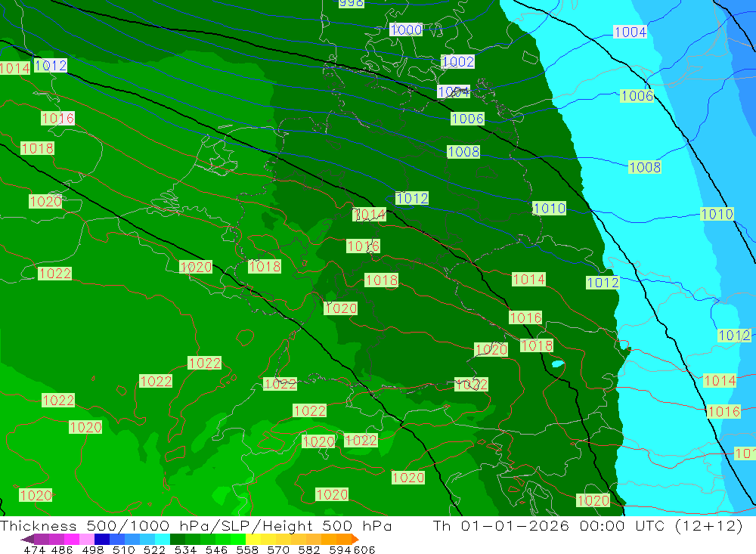Click legend value 474
Screen dimensions: 756x554
pos(35,549)
